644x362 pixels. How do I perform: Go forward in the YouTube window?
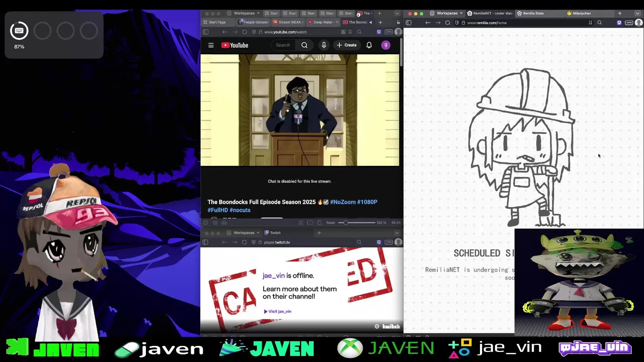tap(234, 32)
